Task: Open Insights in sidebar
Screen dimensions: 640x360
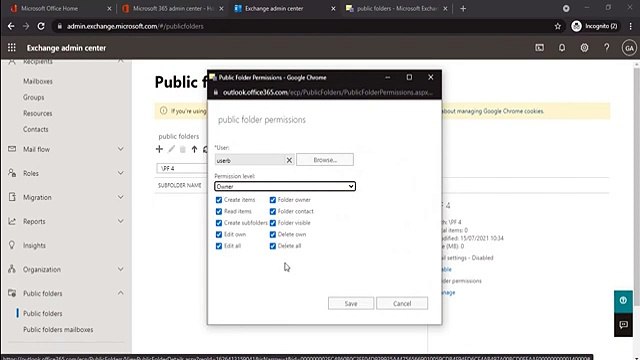Action: (34, 245)
